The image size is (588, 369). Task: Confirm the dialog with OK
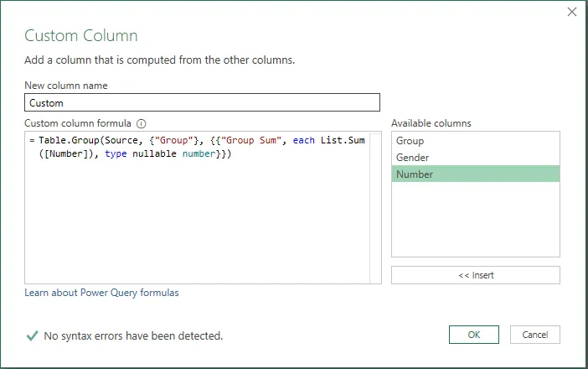[x=473, y=335]
